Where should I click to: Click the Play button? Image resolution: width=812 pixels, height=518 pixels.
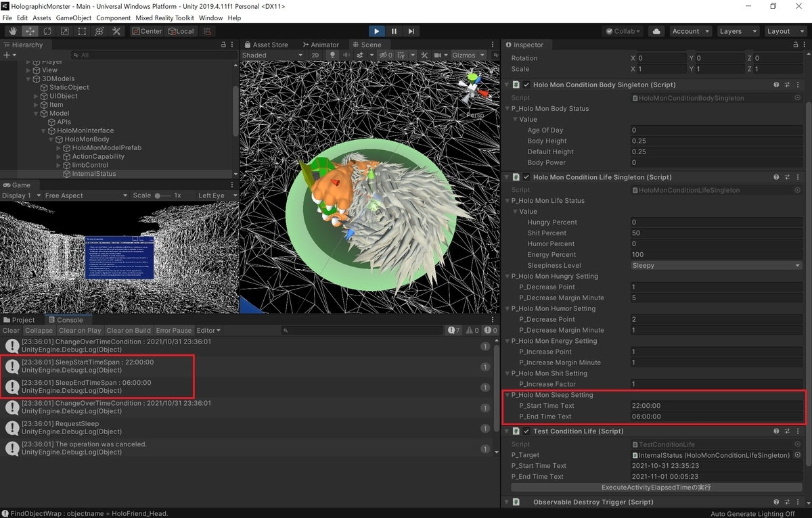click(x=377, y=31)
